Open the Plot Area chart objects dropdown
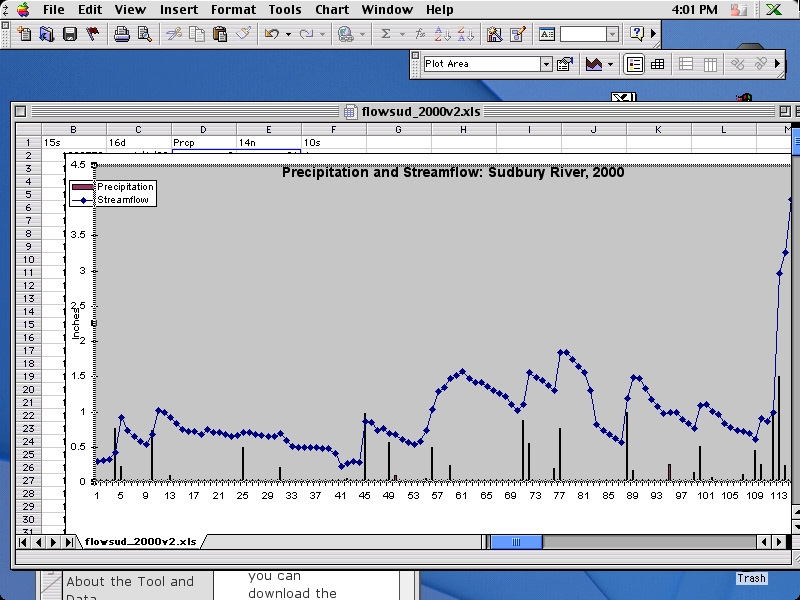 (x=546, y=64)
